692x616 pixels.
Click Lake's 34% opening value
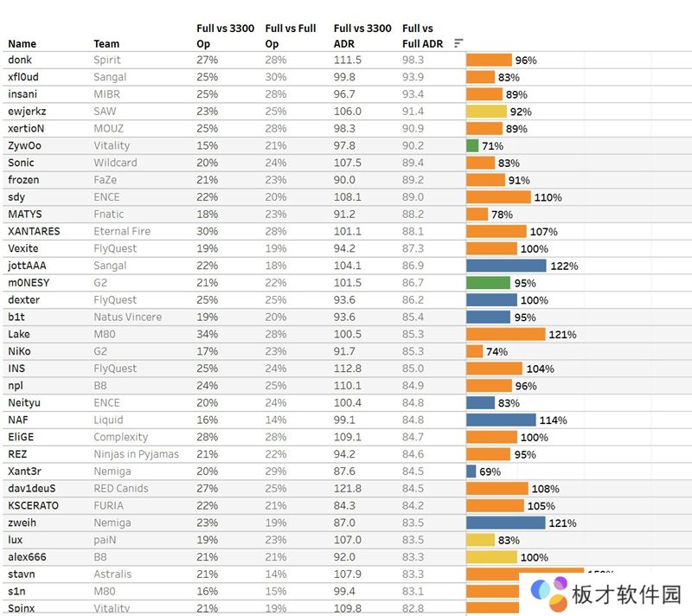point(207,335)
